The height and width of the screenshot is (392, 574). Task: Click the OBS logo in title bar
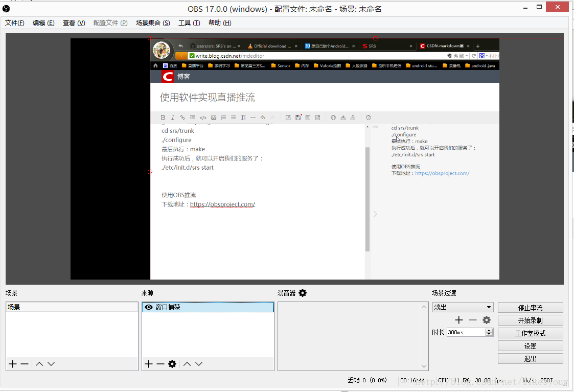(6, 9)
